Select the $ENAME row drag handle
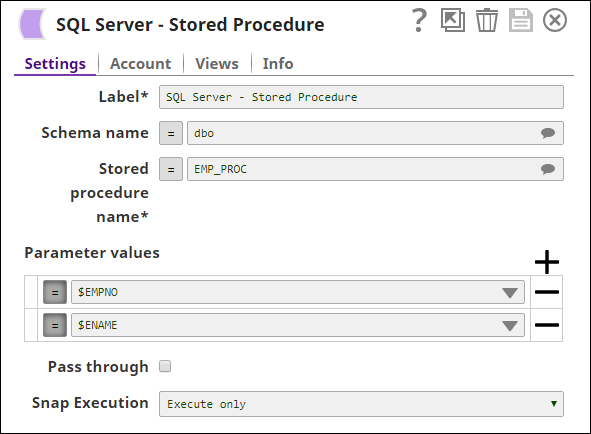The width and height of the screenshot is (591, 434). point(31,325)
